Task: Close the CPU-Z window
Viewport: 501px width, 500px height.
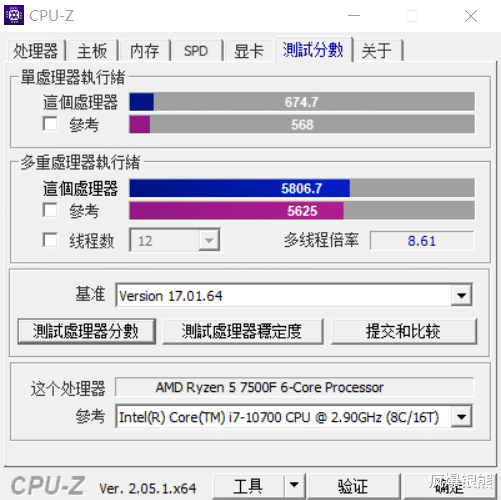Action: coord(471,16)
